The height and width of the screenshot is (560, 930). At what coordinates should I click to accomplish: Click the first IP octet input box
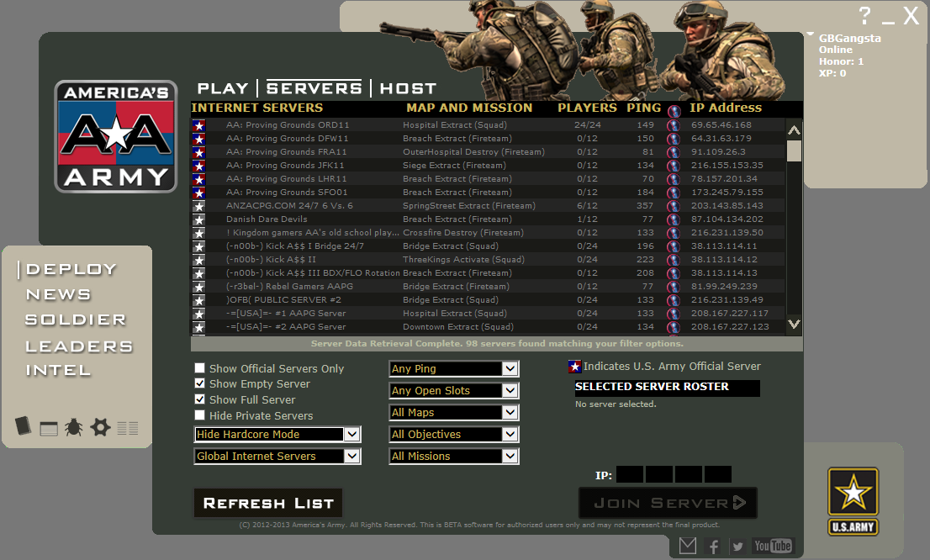(630, 474)
